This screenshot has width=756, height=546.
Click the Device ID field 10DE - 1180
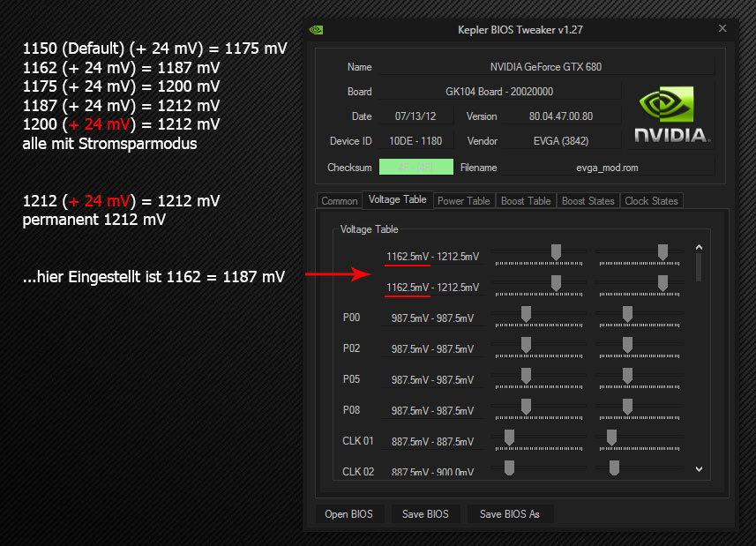(415, 141)
